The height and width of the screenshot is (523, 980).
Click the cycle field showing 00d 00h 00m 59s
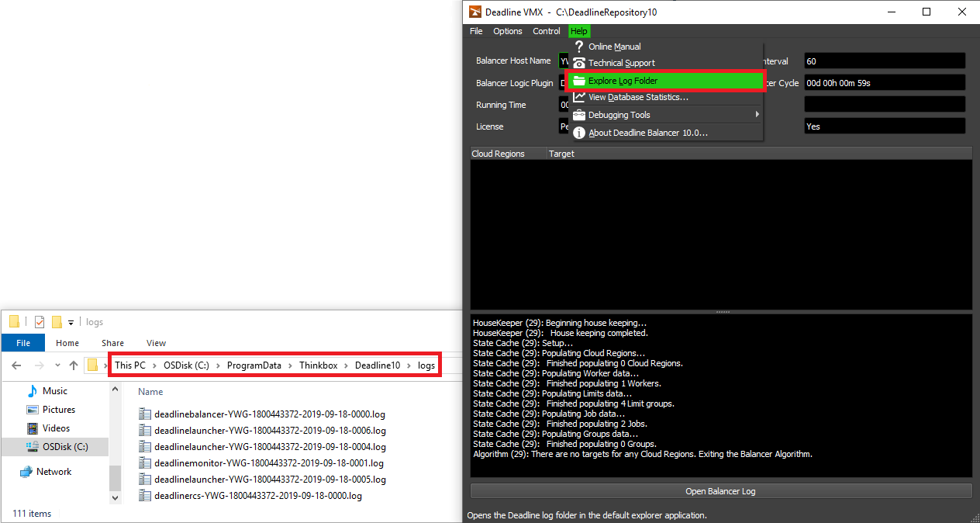pyautogui.click(x=885, y=82)
